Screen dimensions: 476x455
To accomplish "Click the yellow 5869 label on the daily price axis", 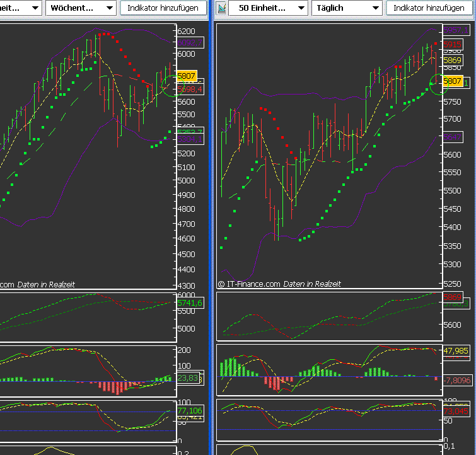I will pos(453,60).
